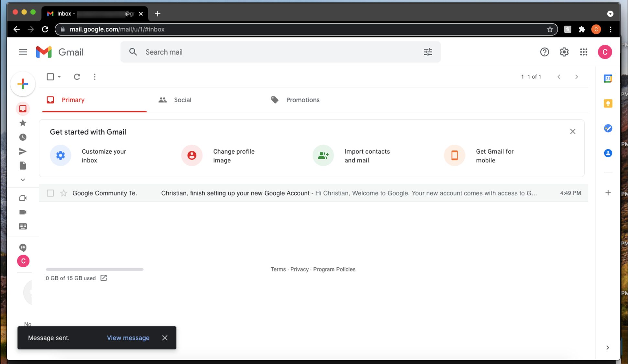Open Google Keep side panel

[x=608, y=104]
